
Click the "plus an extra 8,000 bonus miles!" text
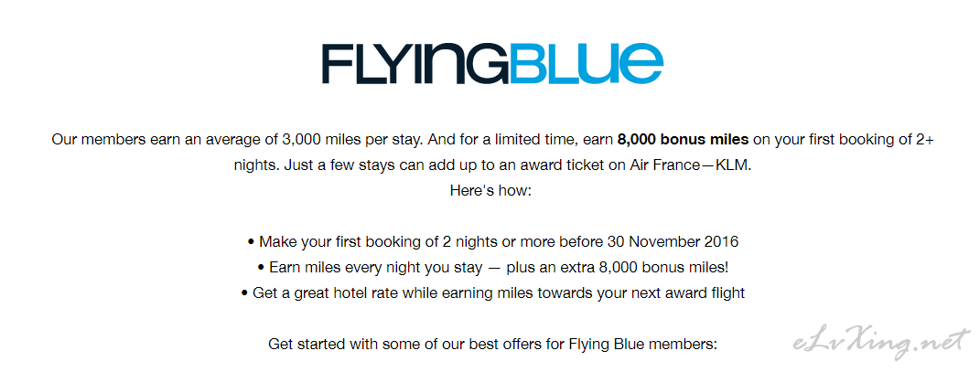pyautogui.click(x=618, y=268)
